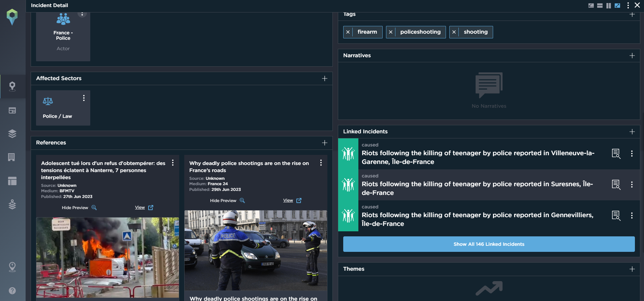644x301 pixels.
Task: Close the Incident Detail panel
Action: click(637, 5)
